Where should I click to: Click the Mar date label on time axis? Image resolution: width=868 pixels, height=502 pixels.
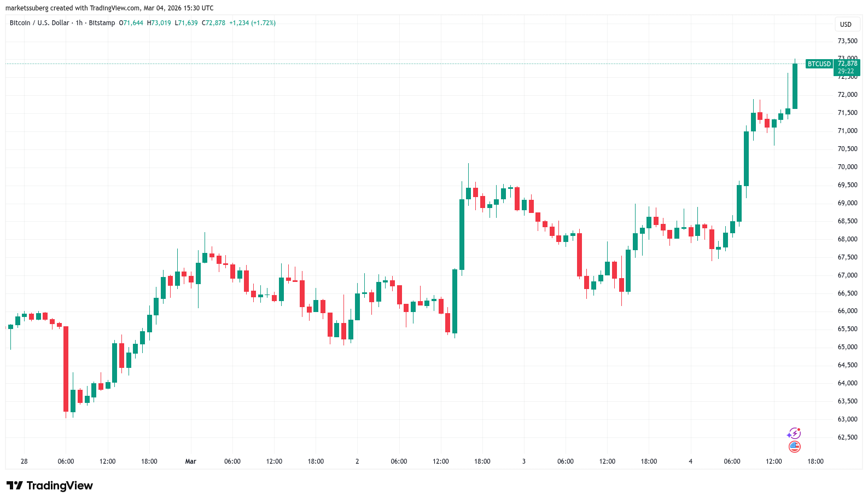pos(190,461)
